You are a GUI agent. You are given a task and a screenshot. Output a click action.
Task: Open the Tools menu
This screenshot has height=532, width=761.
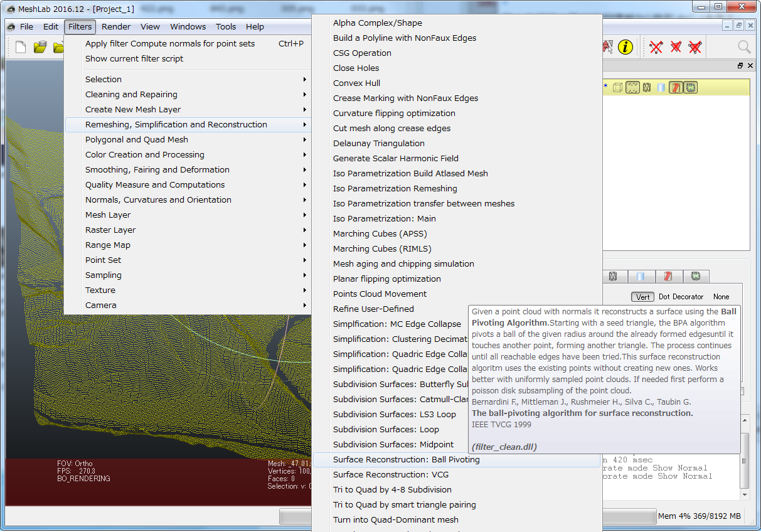(226, 26)
